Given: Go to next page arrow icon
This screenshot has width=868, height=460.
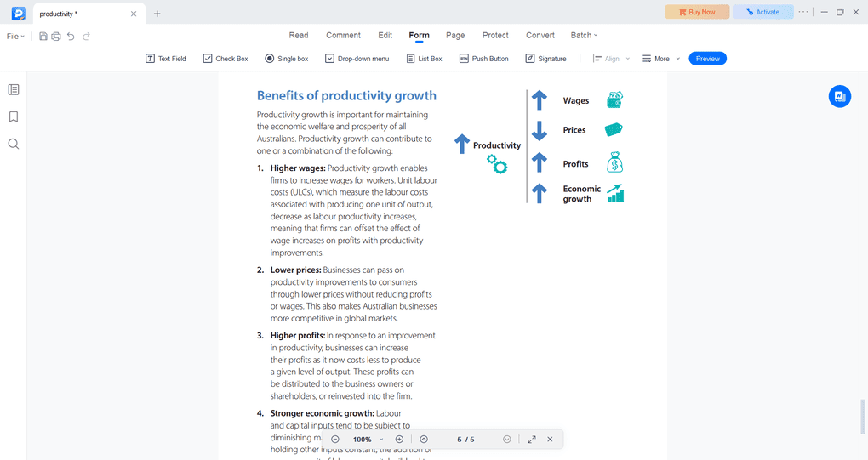Looking at the screenshot, I should click(x=506, y=440).
